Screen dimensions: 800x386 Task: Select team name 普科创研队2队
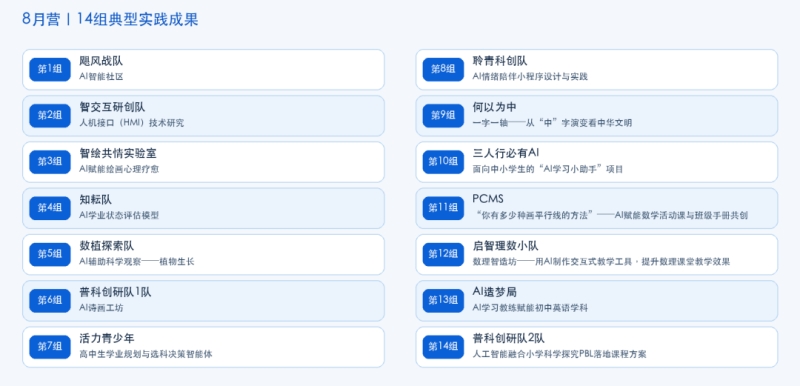coord(509,339)
